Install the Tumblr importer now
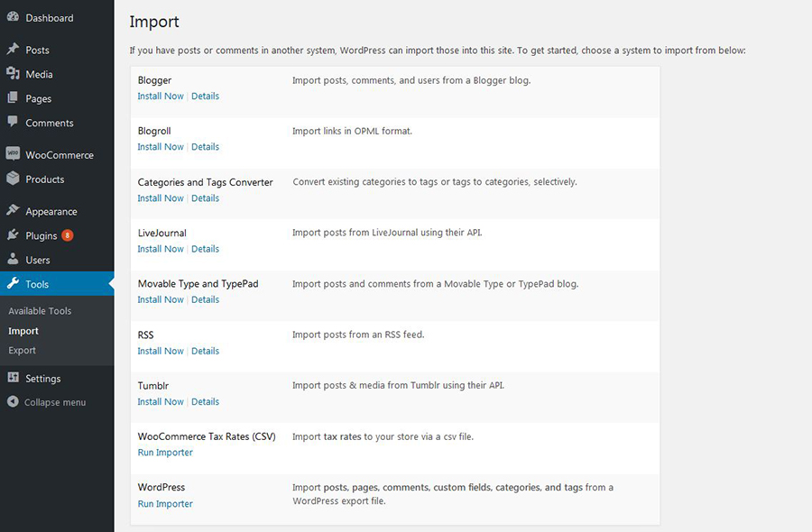This screenshot has height=532, width=812. pyautogui.click(x=161, y=401)
